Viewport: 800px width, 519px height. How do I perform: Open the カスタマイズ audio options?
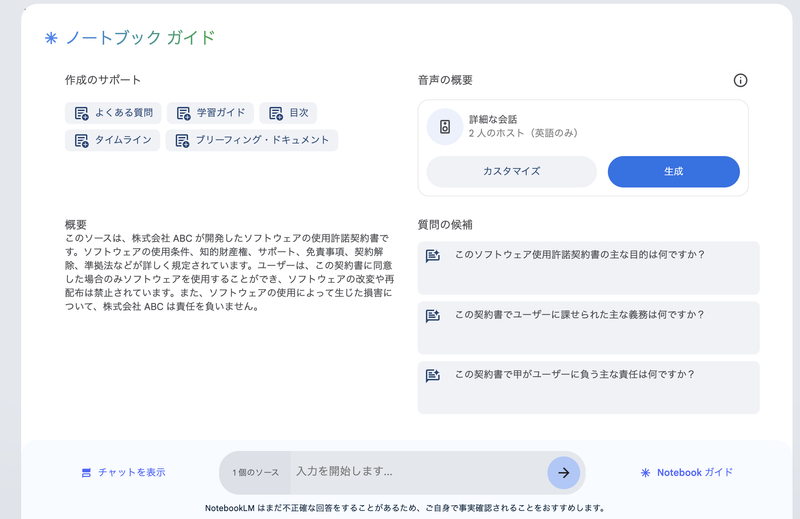click(511, 171)
